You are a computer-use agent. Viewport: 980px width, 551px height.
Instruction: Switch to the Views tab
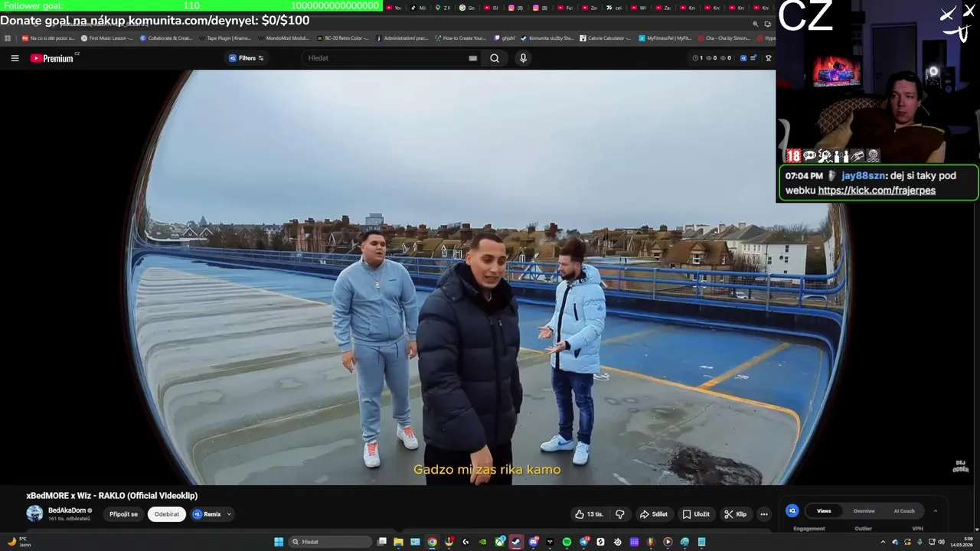pyautogui.click(x=824, y=510)
